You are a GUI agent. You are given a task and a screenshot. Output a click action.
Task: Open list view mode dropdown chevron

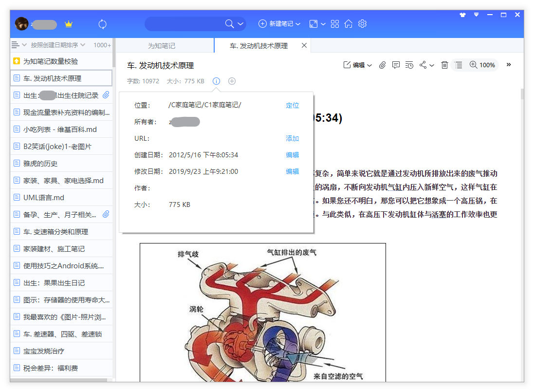24,45
